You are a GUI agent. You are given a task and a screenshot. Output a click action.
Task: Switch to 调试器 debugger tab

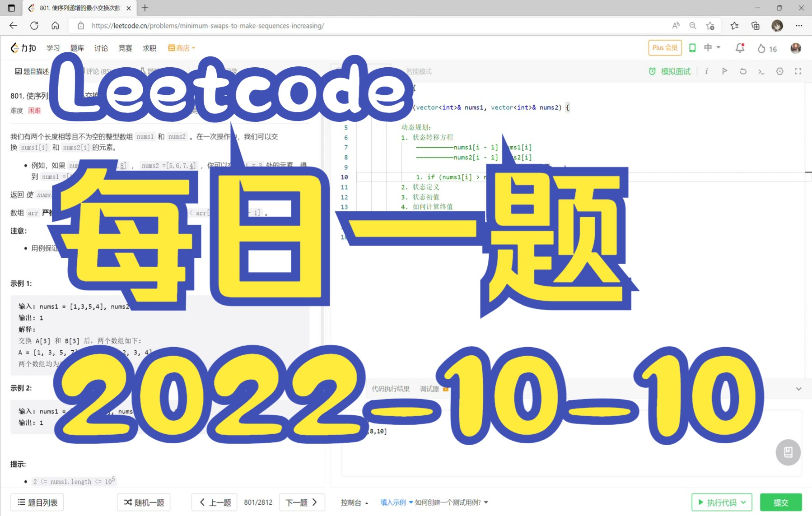point(429,389)
